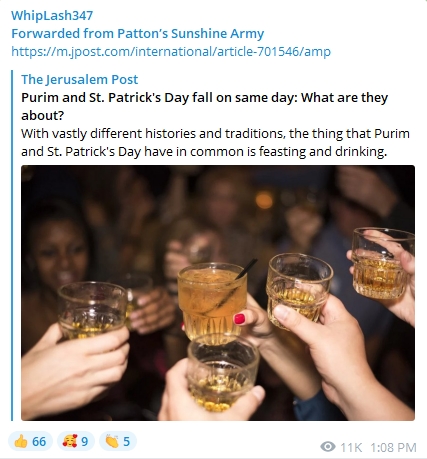Click the eye views icon
The width and height of the screenshot is (427, 459).
[x=328, y=447]
